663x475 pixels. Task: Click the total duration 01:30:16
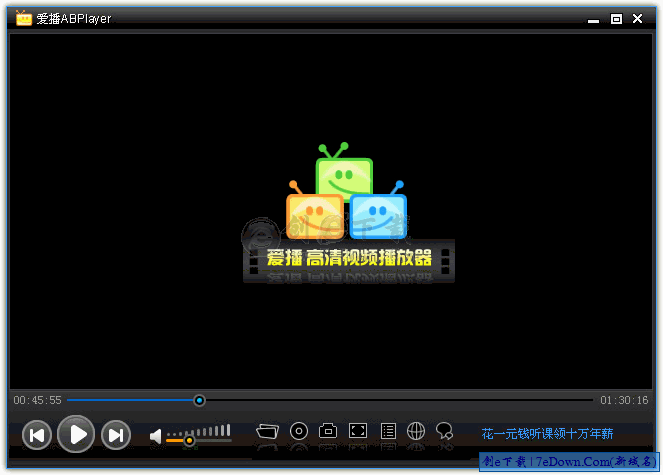[x=624, y=400]
